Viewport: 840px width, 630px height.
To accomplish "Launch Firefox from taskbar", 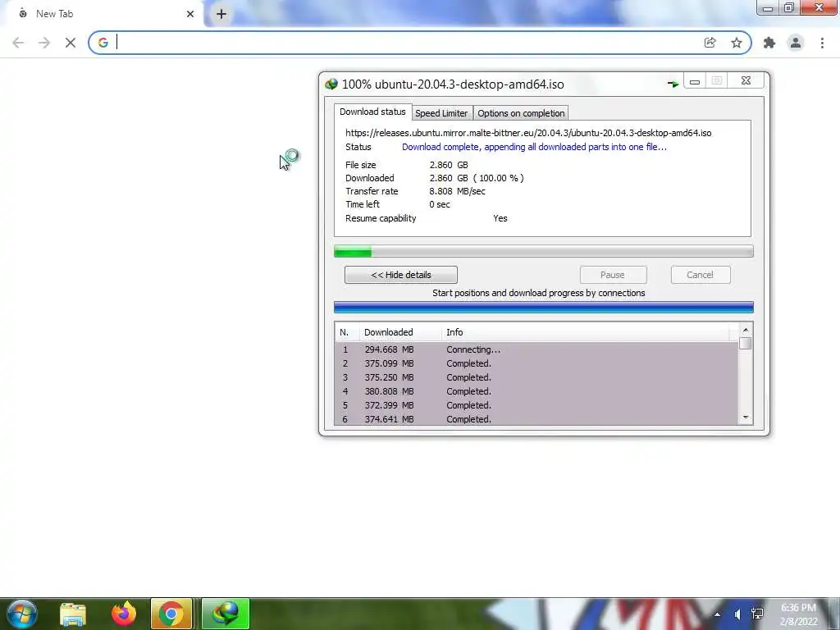I will click(124, 614).
